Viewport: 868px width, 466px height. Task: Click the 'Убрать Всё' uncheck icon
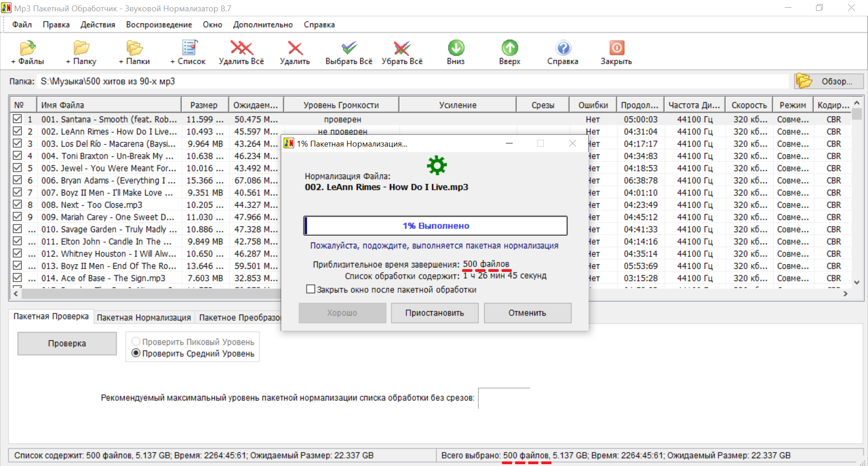402,48
